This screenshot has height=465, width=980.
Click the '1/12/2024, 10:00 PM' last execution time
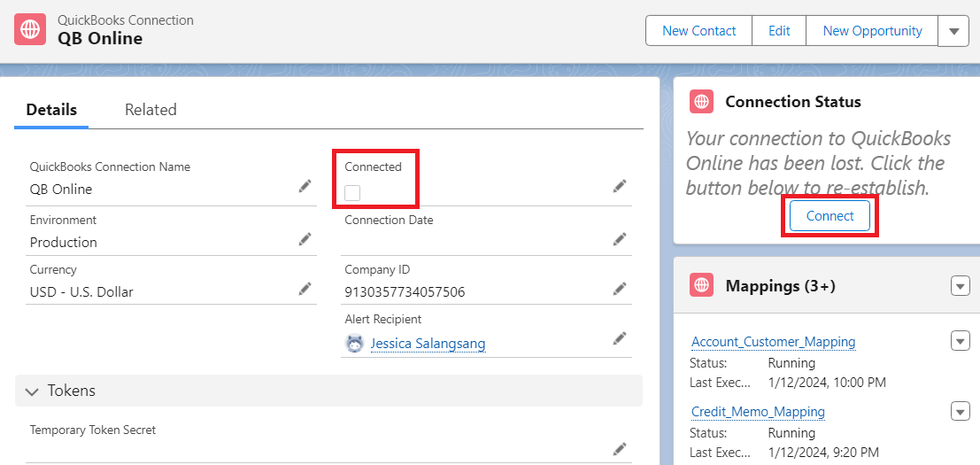[x=826, y=382]
